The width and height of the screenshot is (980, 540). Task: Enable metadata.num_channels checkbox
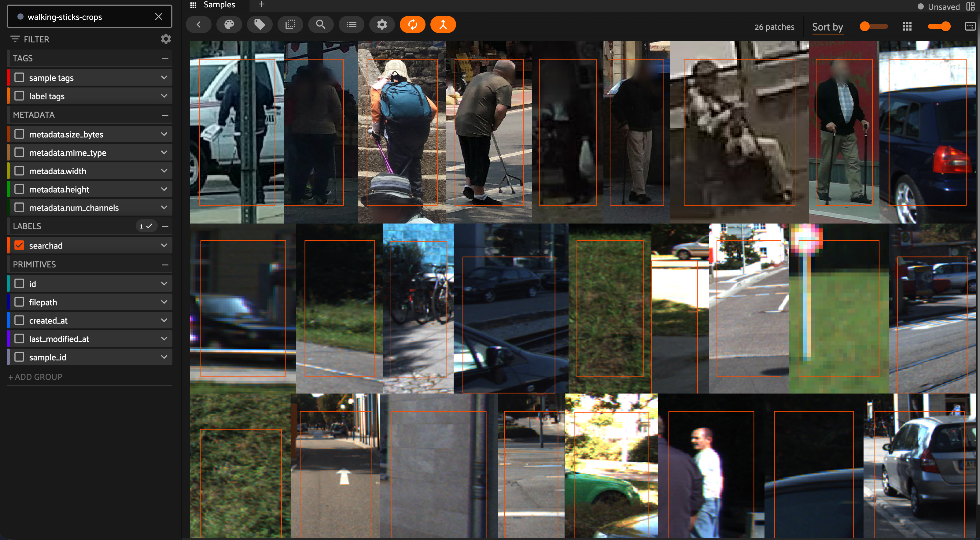(19, 207)
